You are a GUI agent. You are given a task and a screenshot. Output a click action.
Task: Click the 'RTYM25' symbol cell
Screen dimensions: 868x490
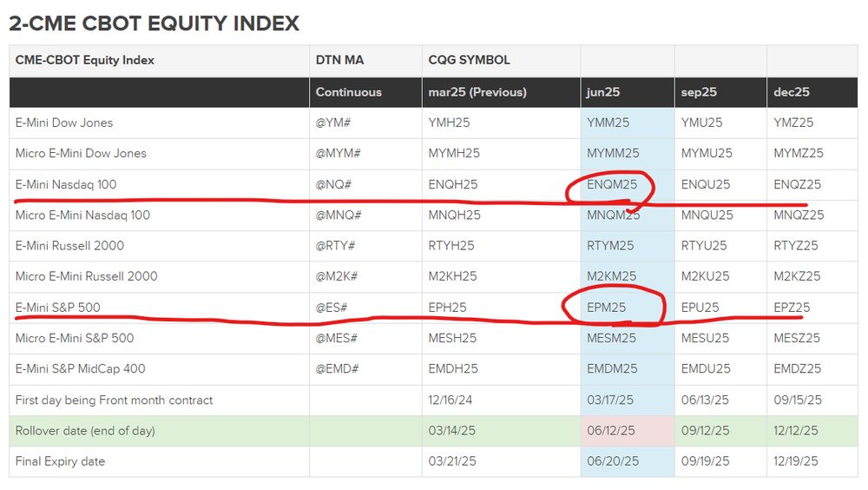click(610, 246)
